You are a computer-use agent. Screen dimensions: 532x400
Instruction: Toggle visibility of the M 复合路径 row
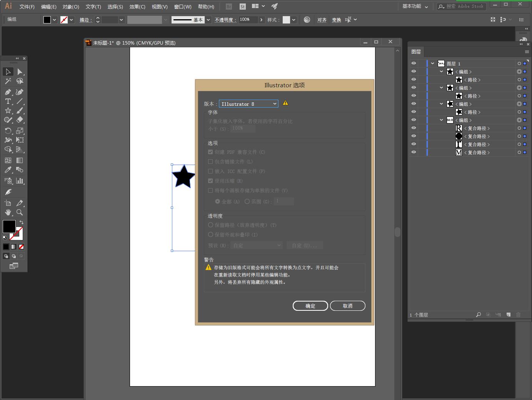(x=414, y=152)
